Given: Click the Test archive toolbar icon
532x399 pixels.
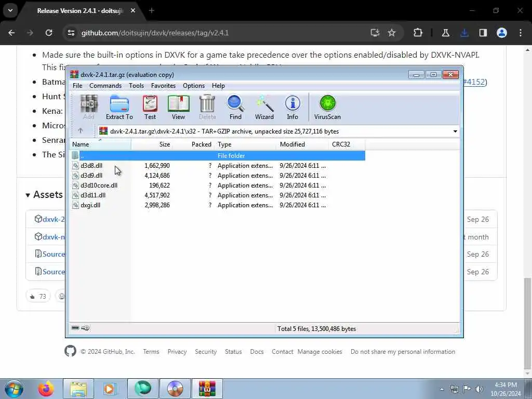Looking at the screenshot, I should click(x=150, y=107).
